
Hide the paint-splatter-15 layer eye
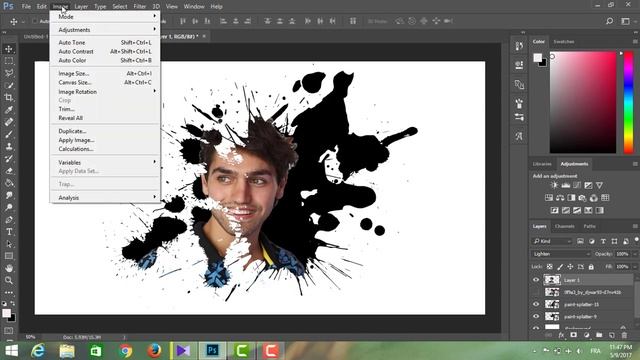pos(536,304)
